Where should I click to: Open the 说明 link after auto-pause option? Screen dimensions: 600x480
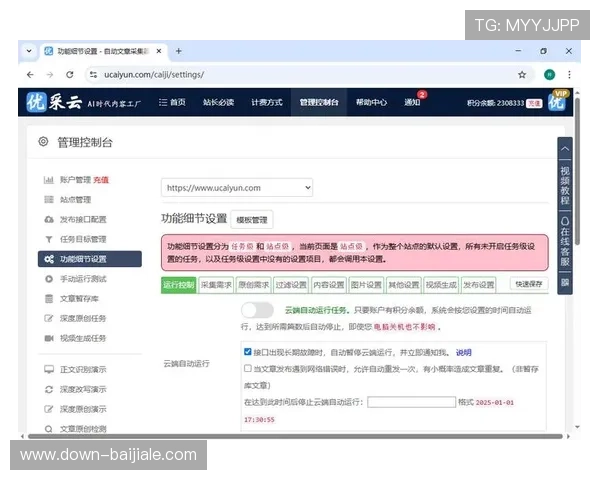[463, 353]
